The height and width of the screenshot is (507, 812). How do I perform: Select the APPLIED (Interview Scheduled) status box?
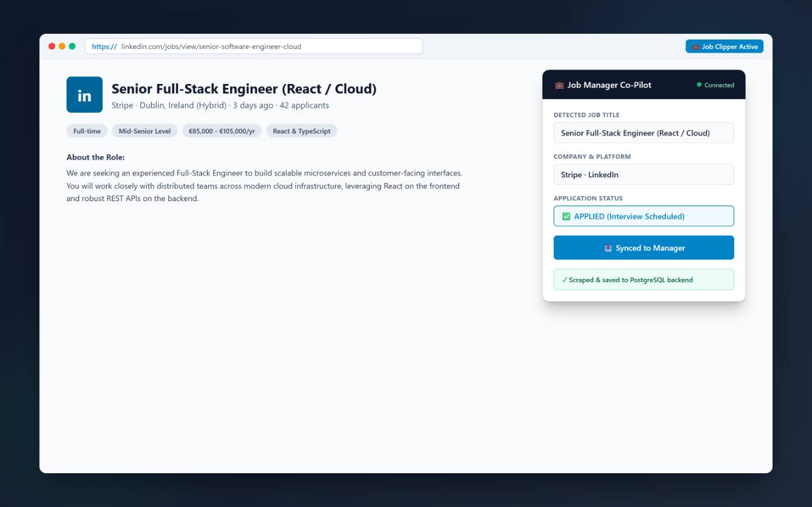point(643,216)
